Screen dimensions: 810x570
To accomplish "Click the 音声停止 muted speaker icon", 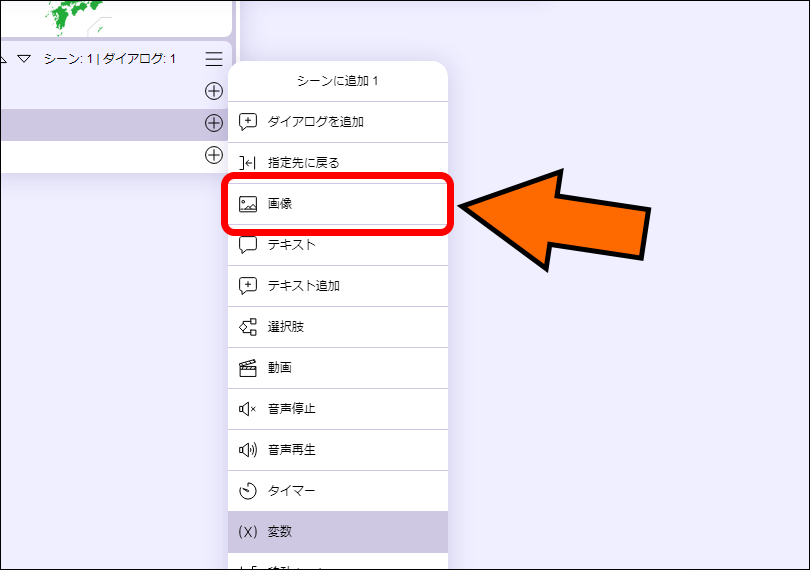I will point(248,409).
